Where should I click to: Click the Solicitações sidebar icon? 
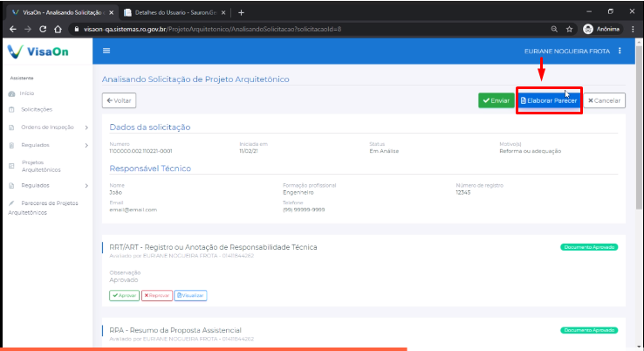(x=11, y=110)
